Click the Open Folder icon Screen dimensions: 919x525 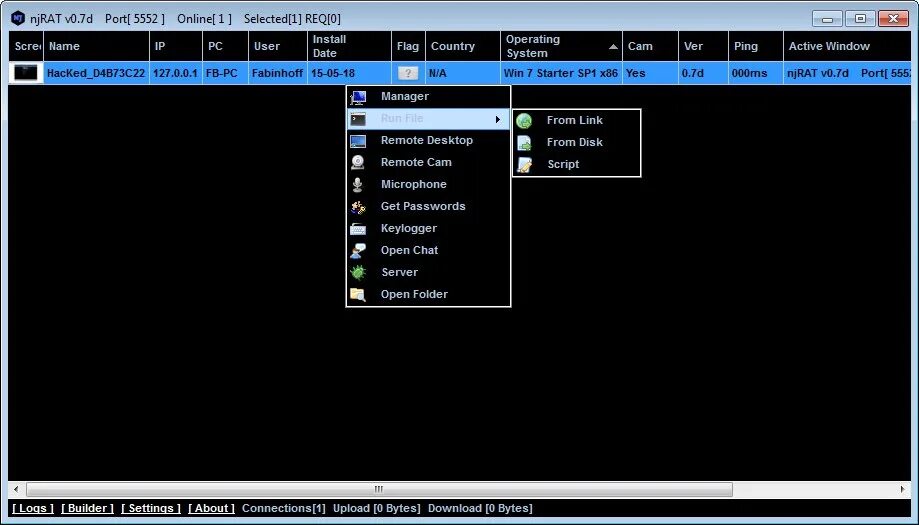[x=358, y=295]
